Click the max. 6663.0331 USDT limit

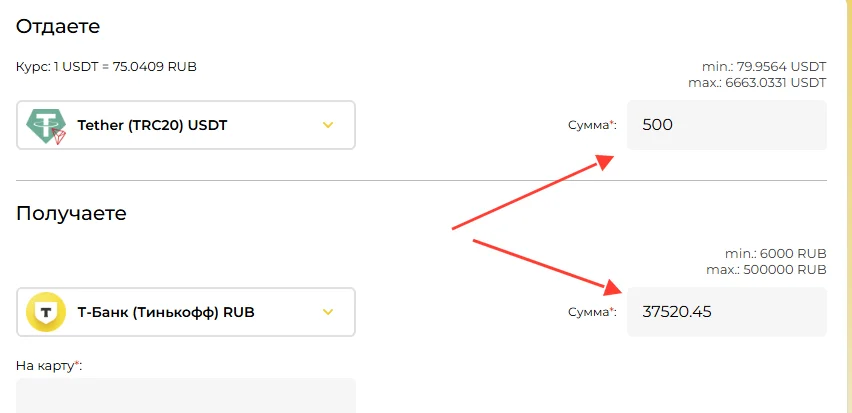point(757,83)
